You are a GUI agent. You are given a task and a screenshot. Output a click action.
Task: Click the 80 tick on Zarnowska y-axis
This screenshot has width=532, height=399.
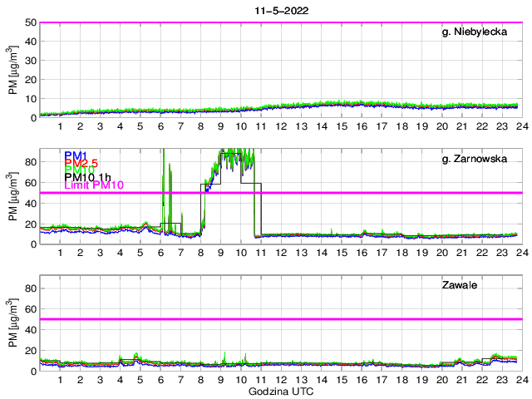(31, 162)
